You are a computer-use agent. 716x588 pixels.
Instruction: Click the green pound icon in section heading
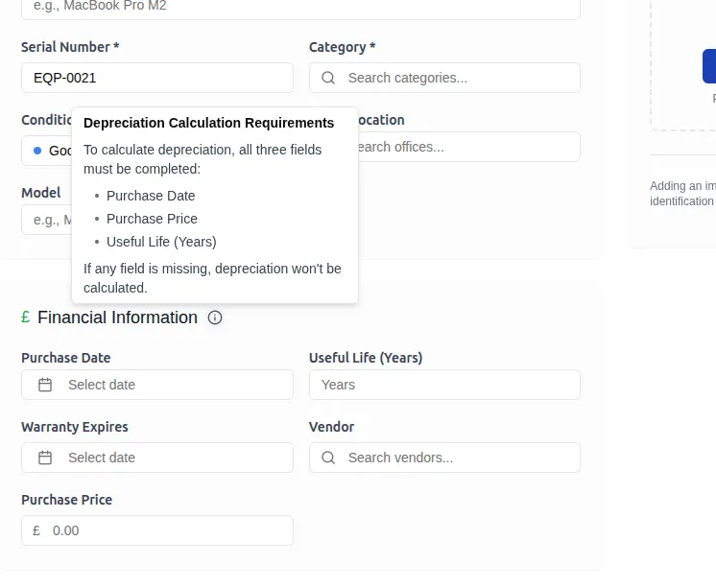(26, 318)
